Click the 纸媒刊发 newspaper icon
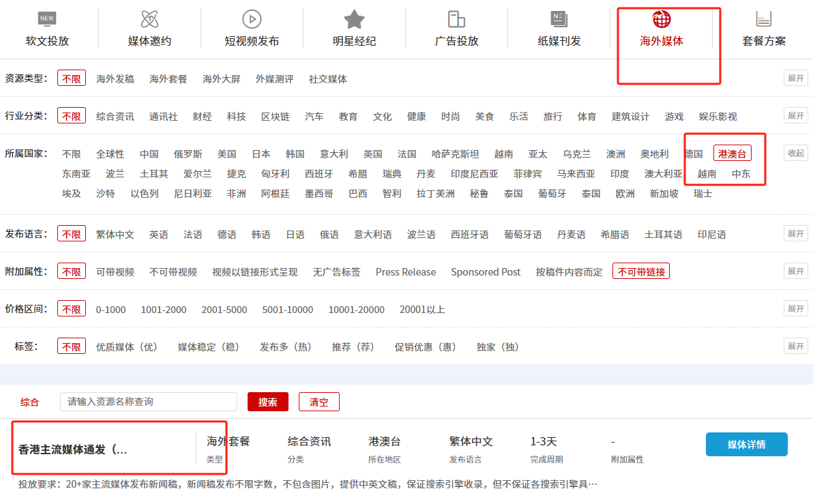 [559, 18]
